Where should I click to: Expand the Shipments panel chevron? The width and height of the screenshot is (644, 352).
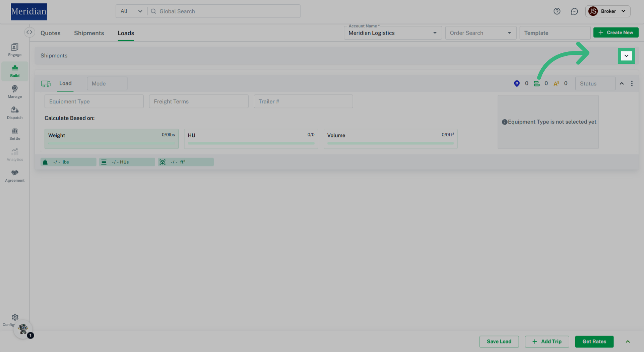[627, 55]
